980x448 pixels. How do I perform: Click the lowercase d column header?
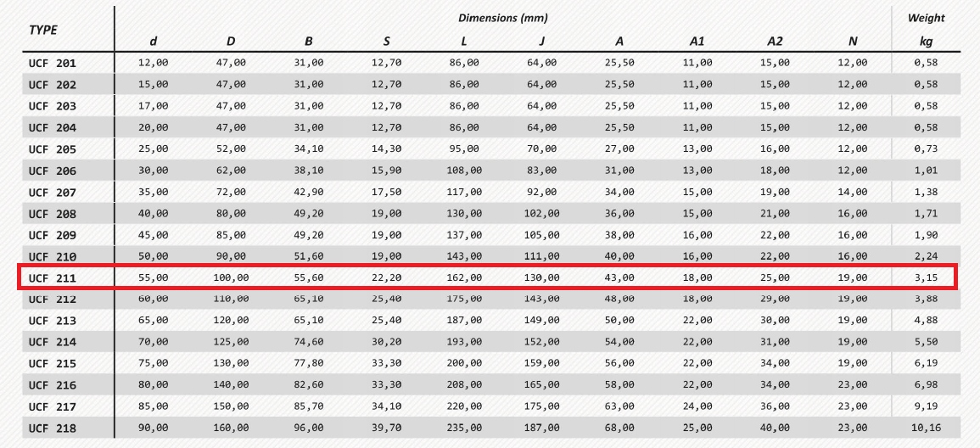(x=153, y=42)
